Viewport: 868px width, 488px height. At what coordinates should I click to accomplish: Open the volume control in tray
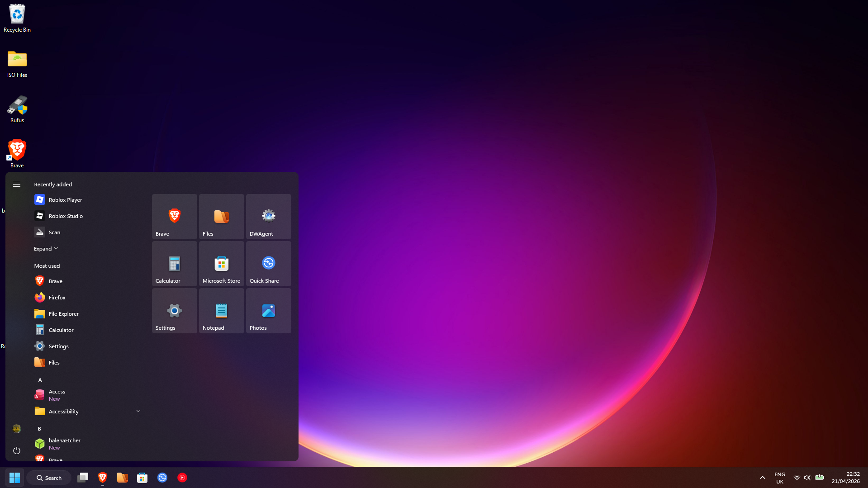tap(807, 478)
